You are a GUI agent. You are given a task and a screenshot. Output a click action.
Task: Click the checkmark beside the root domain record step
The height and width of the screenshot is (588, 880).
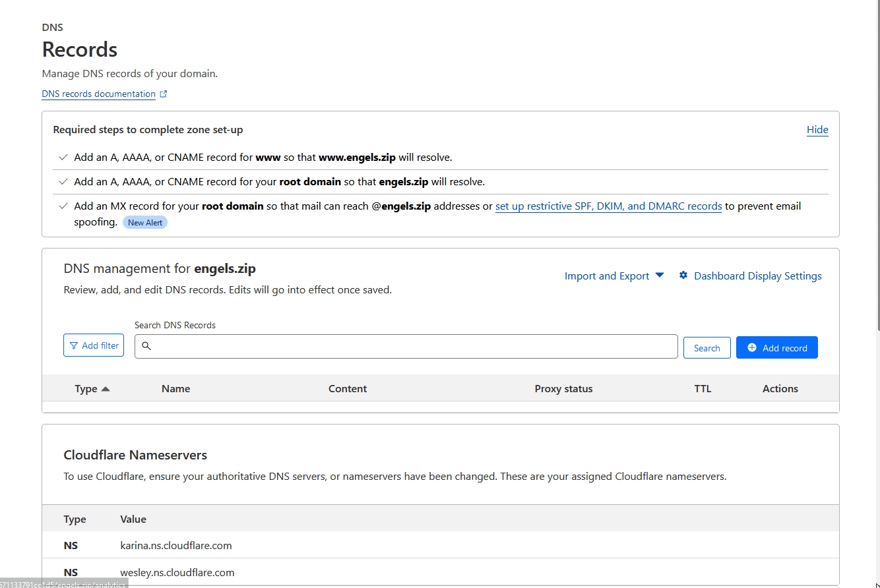63,182
